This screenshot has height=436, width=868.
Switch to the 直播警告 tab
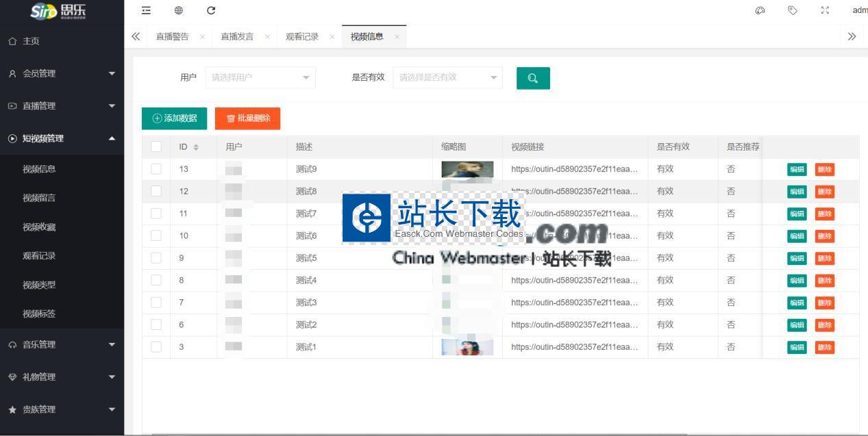[x=172, y=37]
